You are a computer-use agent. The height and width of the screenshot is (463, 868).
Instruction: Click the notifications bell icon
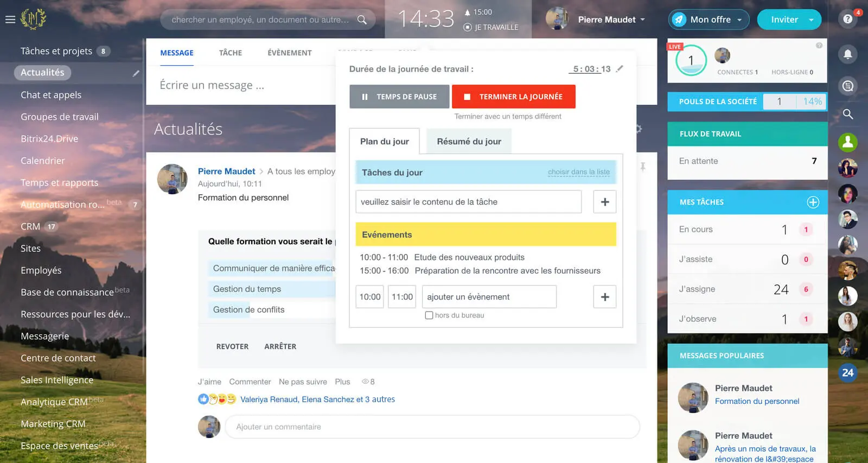847,54
